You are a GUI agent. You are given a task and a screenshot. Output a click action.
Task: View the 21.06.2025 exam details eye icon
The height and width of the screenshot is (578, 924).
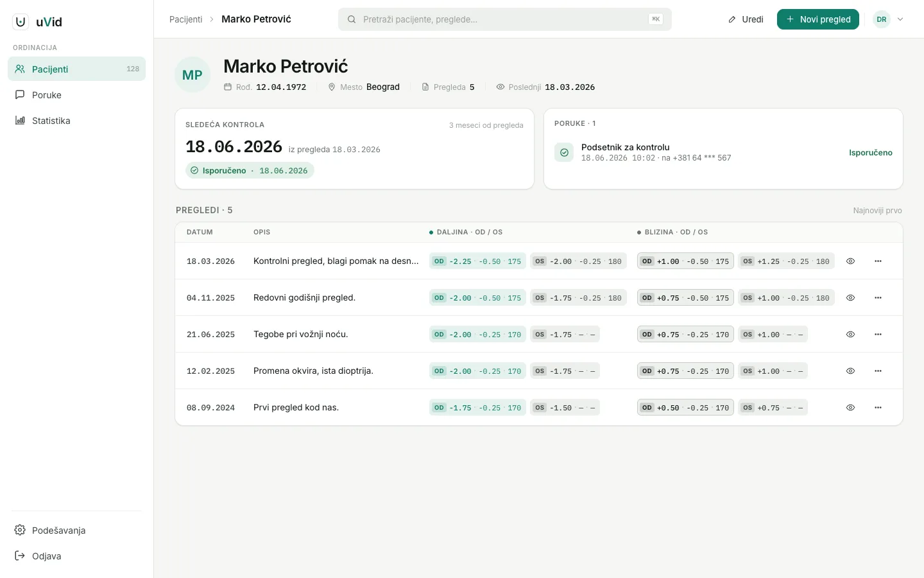click(x=850, y=335)
